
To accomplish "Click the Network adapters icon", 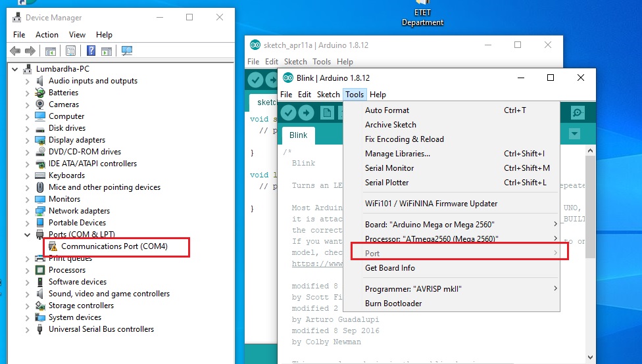I will (x=39, y=211).
